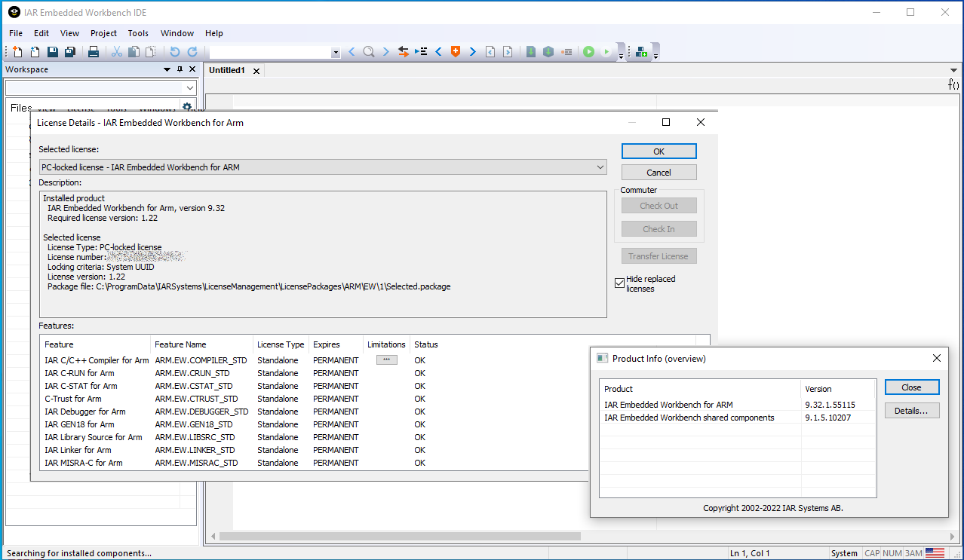Click Close in Product Info dialog

coord(912,387)
